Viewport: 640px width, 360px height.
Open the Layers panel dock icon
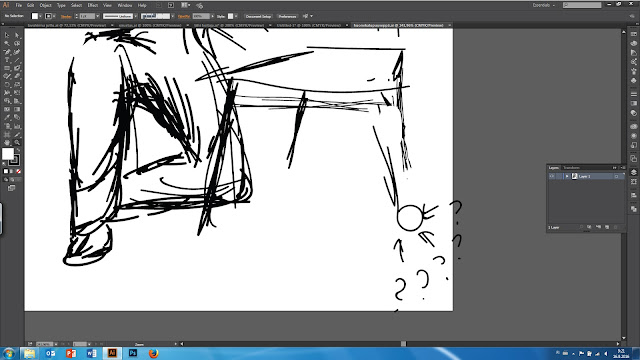click(633, 172)
